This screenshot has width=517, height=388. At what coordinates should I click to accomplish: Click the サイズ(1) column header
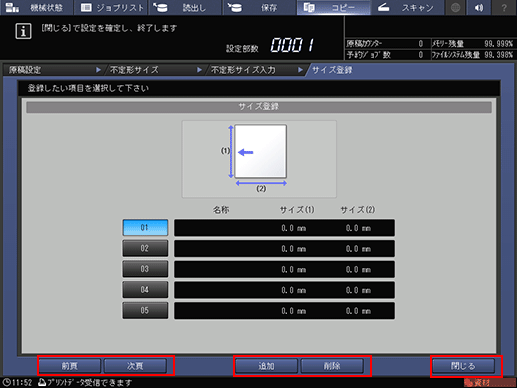pyautogui.click(x=297, y=210)
